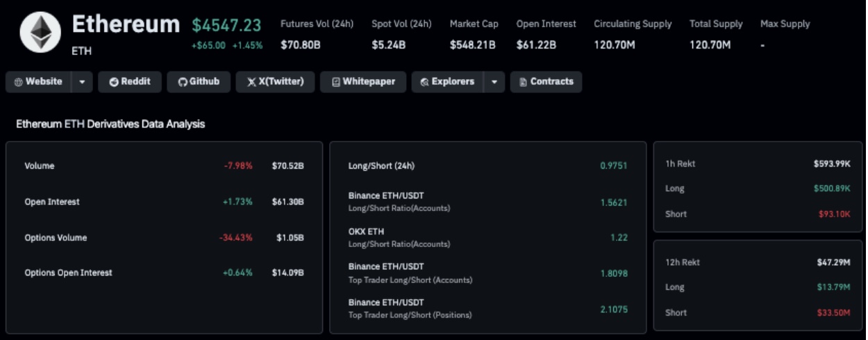The width and height of the screenshot is (868, 340).
Task: Open the Long/Short (24h) ratio row
Action: 381,166
